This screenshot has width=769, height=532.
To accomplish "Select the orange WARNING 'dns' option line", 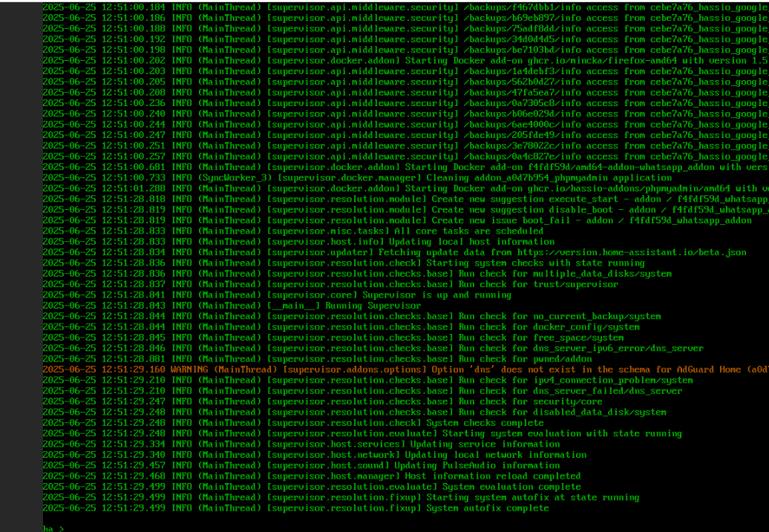I will (405, 370).
